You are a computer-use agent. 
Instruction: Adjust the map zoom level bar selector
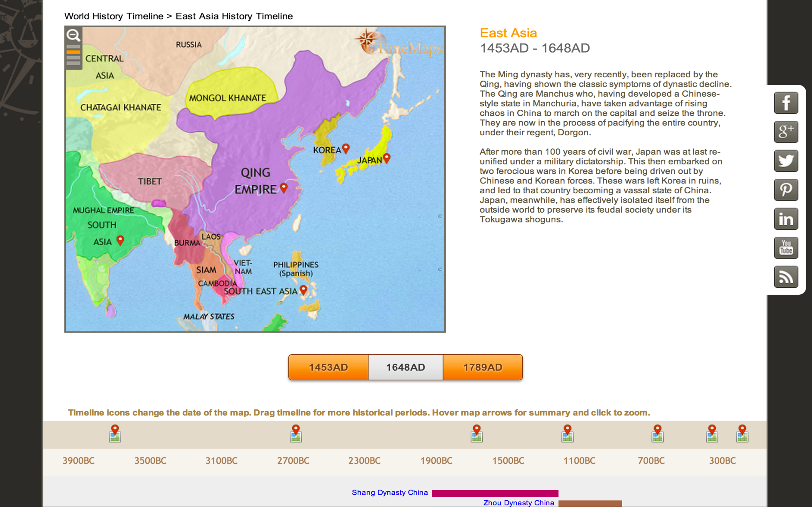[74, 52]
